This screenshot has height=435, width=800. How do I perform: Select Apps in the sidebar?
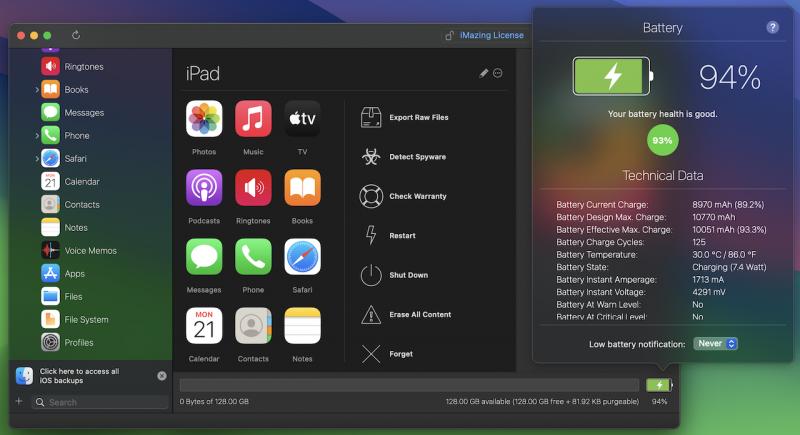[x=63, y=273]
